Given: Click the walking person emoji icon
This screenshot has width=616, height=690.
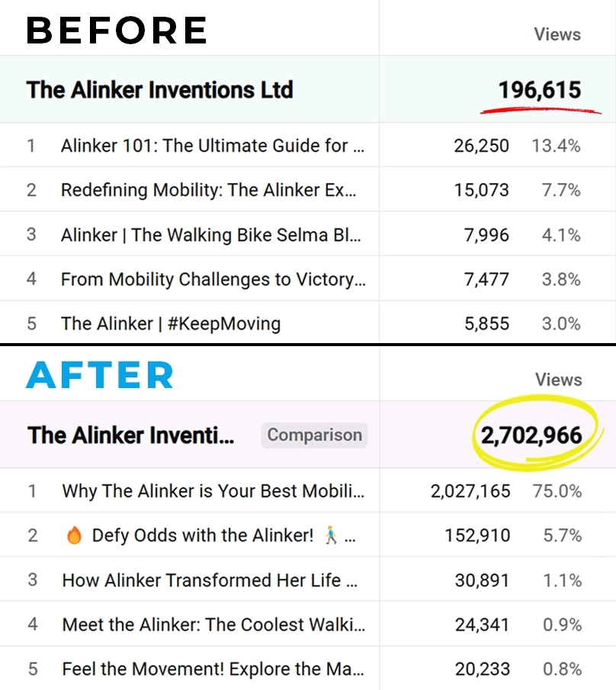Looking at the screenshot, I should point(331,535).
